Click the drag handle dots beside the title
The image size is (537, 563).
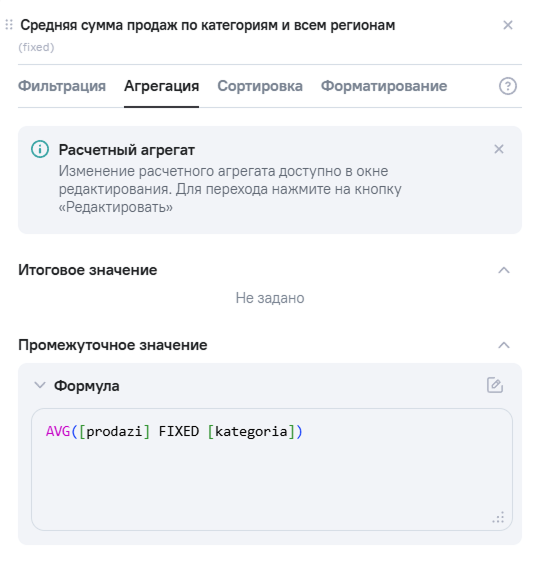pos(9,25)
